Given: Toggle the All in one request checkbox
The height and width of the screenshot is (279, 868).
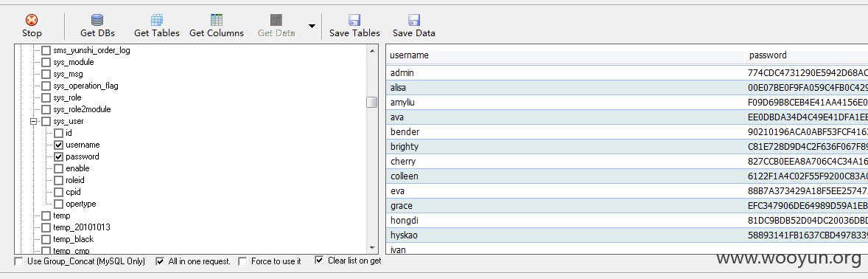Looking at the screenshot, I should click(x=161, y=261).
